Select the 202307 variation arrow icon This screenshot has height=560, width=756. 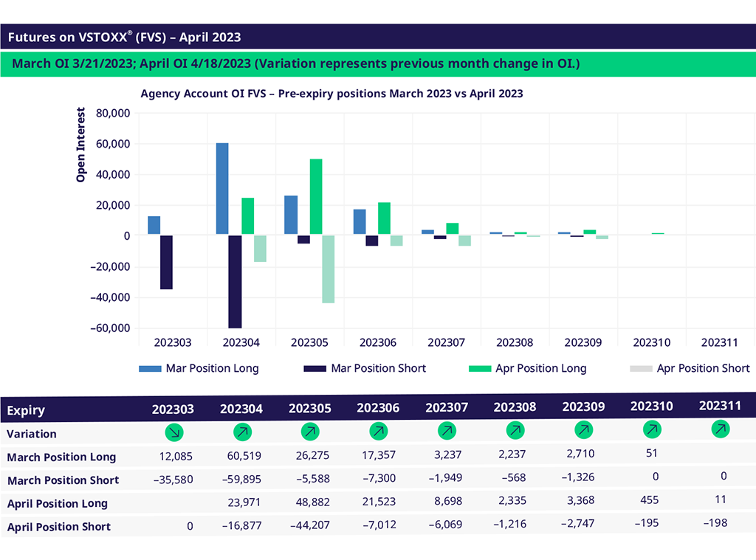446,429
